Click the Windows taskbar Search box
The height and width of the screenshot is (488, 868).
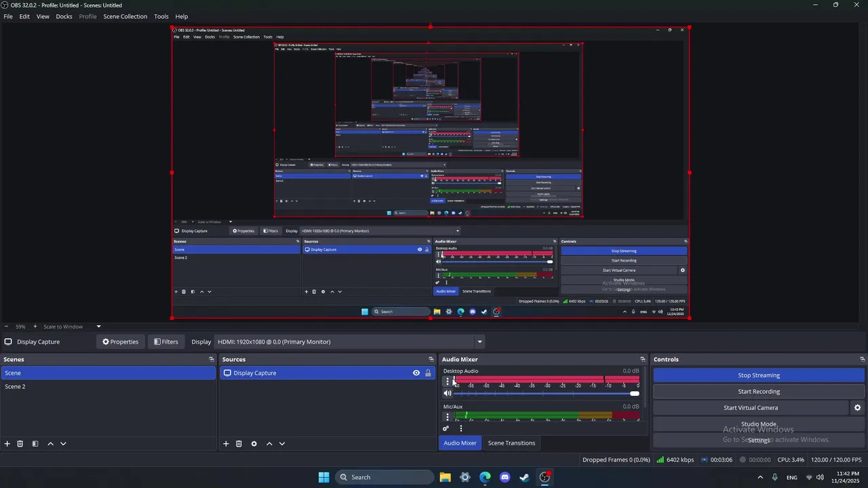pyautogui.click(x=385, y=477)
